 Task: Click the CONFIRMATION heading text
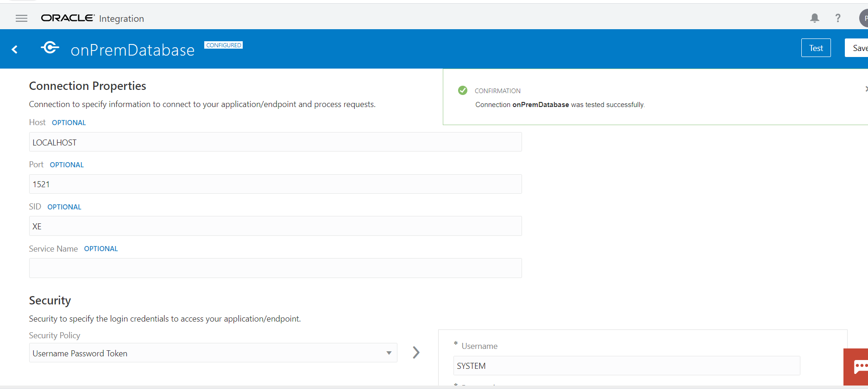[497, 91]
